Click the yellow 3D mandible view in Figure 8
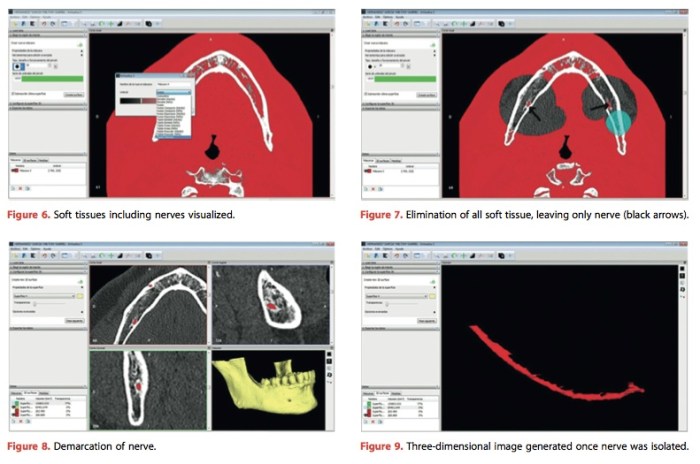The width and height of the screenshot is (700, 464). click(x=267, y=389)
